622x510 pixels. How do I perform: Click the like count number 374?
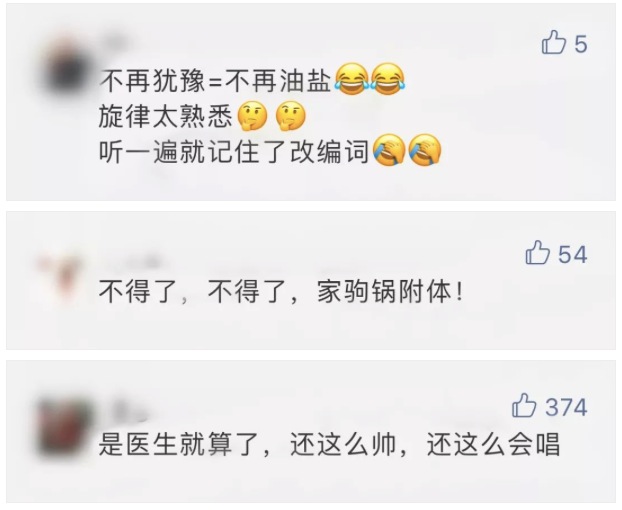[566, 407]
